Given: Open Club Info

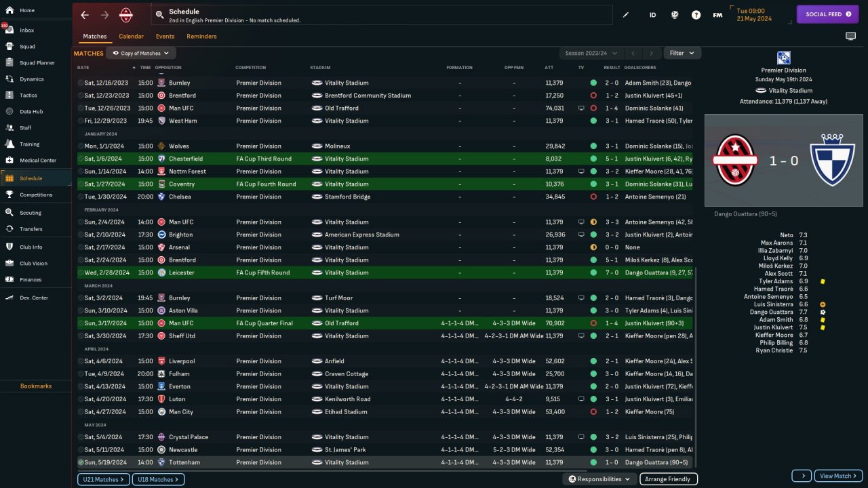Looking at the screenshot, I should click(x=35, y=247).
